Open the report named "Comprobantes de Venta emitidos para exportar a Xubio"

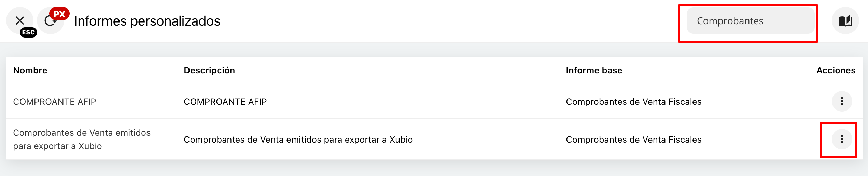click(x=82, y=139)
